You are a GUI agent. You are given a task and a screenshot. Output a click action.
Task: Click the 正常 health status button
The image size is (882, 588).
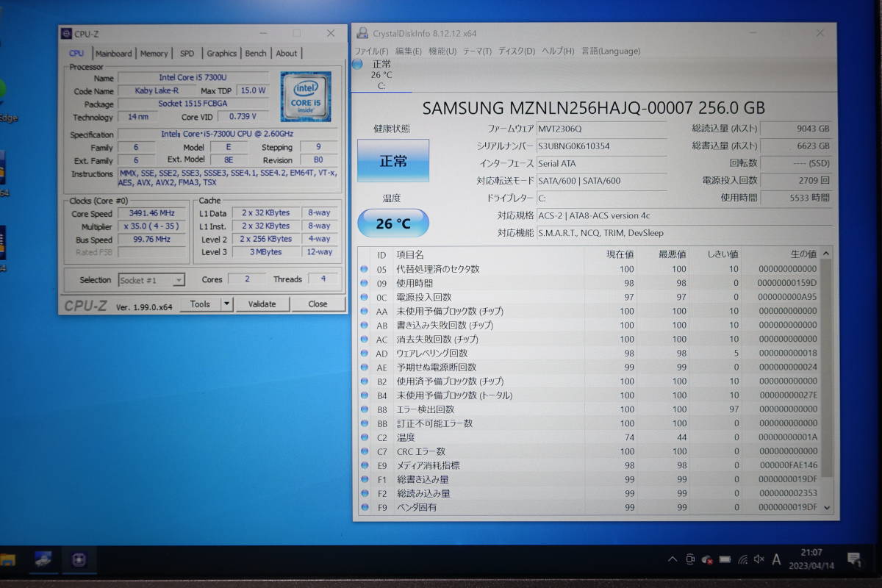click(x=393, y=159)
